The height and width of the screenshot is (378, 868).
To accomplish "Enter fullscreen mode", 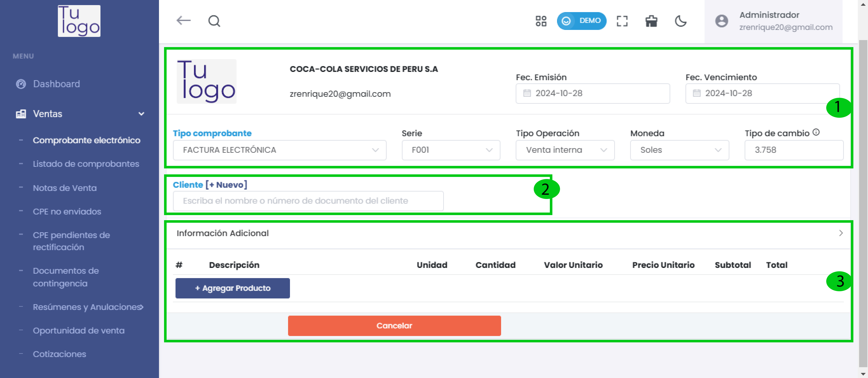I will pyautogui.click(x=622, y=21).
